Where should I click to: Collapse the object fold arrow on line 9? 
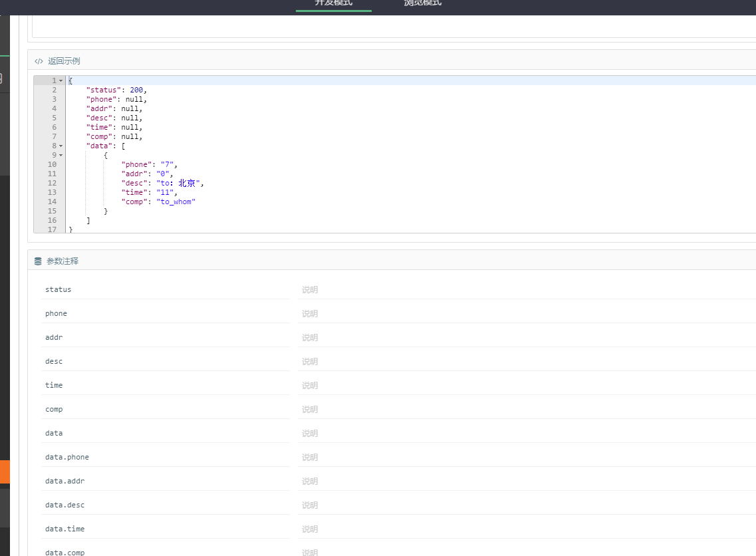pyautogui.click(x=61, y=155)
